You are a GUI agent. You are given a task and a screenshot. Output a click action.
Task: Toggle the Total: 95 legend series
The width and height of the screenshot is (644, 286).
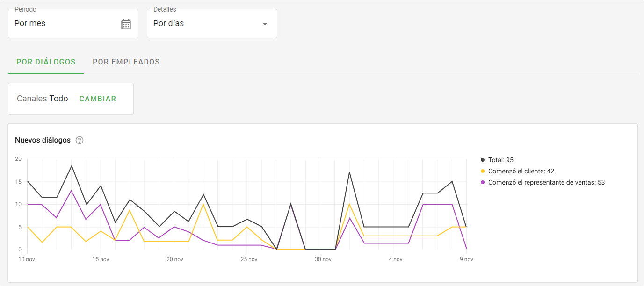500,160
